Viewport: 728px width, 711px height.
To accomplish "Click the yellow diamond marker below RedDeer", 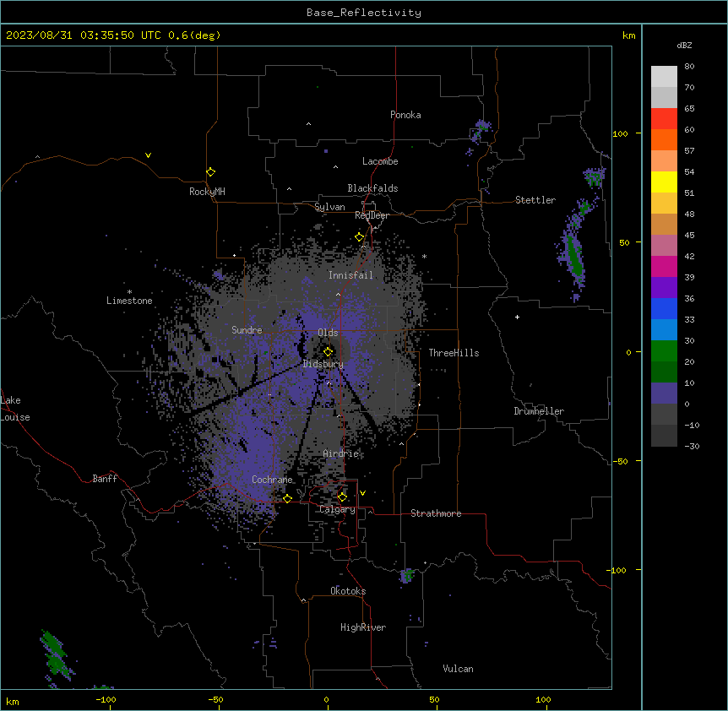I will pyautogui.click(x=360, y=237).
